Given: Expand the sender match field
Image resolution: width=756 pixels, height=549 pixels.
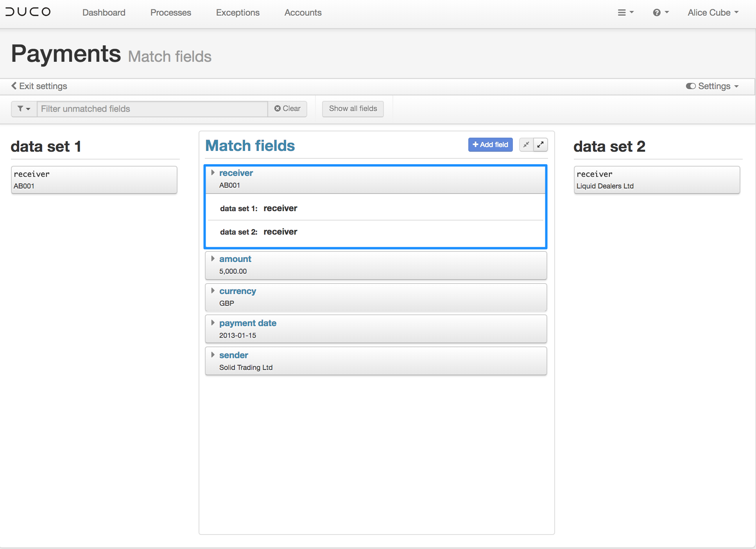Looking at the screenshot, I should click(x=213, y=355).
